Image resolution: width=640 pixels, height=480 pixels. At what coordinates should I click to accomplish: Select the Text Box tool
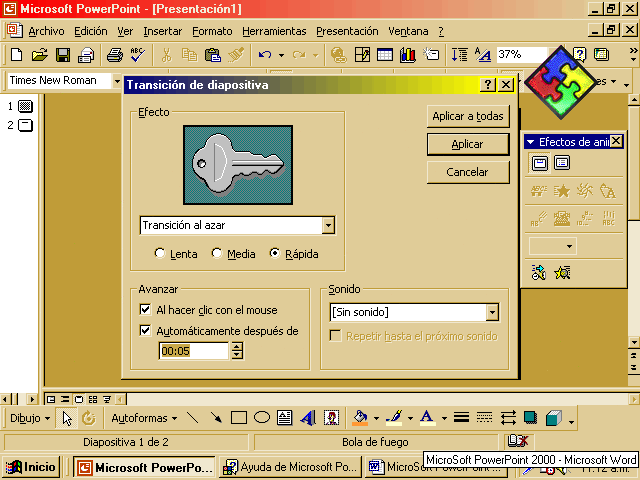[x=284, y=418]
